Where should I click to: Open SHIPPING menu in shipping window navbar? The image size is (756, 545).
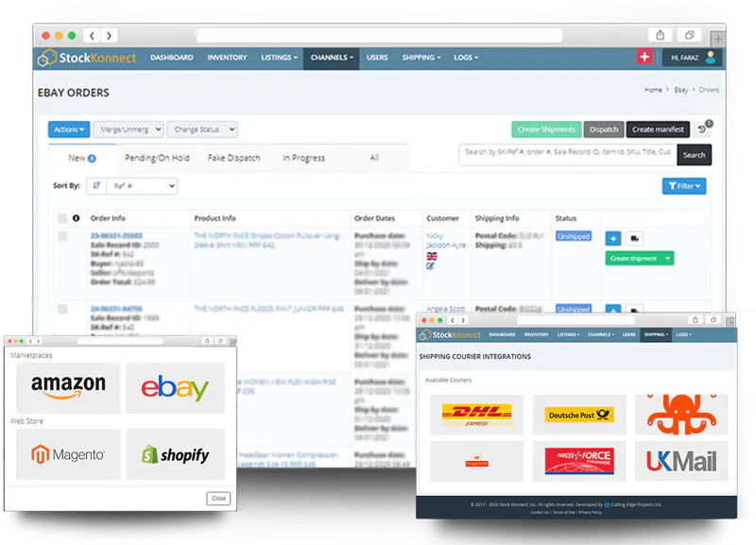point(656,334)
